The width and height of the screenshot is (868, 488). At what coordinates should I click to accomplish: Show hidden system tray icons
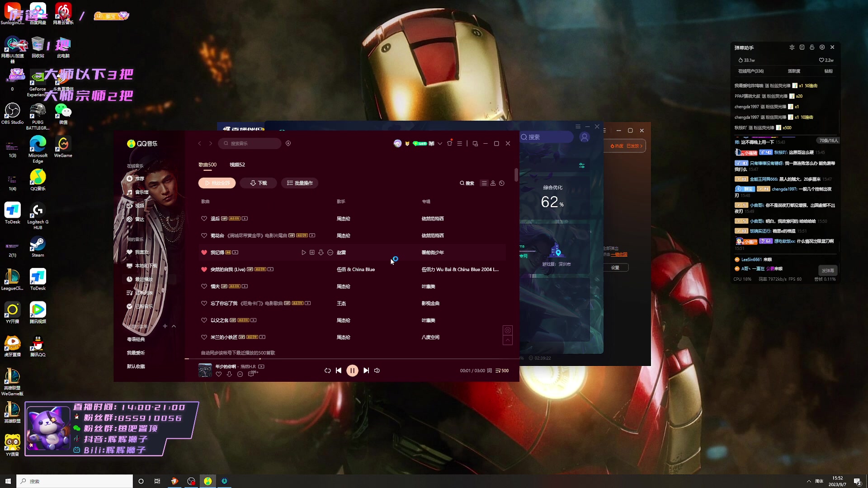[809, 481]
